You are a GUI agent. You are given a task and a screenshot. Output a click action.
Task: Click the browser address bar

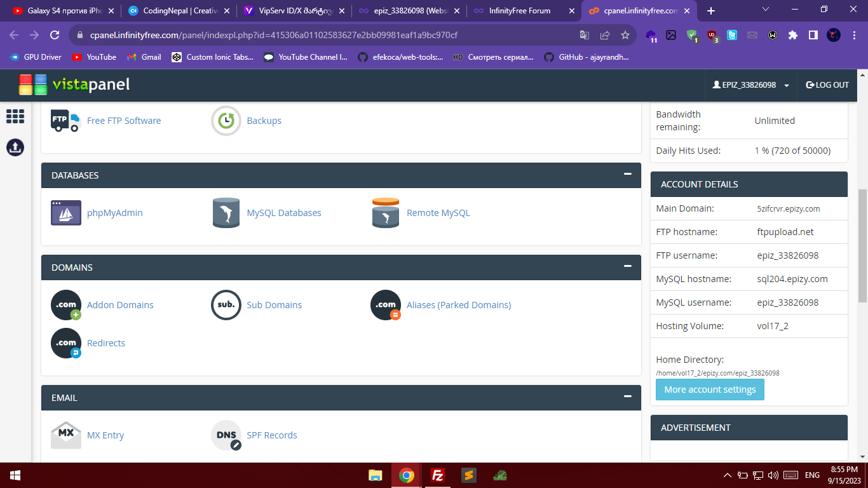(x=318, y=36)
